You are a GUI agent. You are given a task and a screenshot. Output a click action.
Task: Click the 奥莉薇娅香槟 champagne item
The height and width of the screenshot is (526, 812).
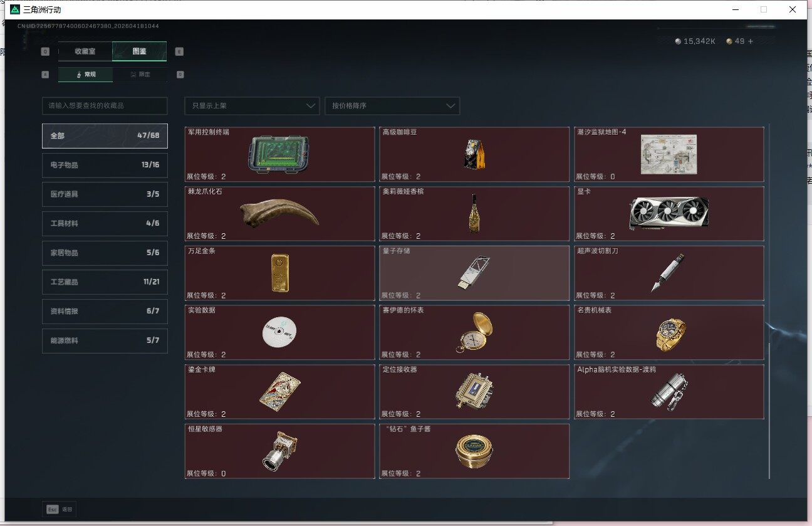click(474, 214)
